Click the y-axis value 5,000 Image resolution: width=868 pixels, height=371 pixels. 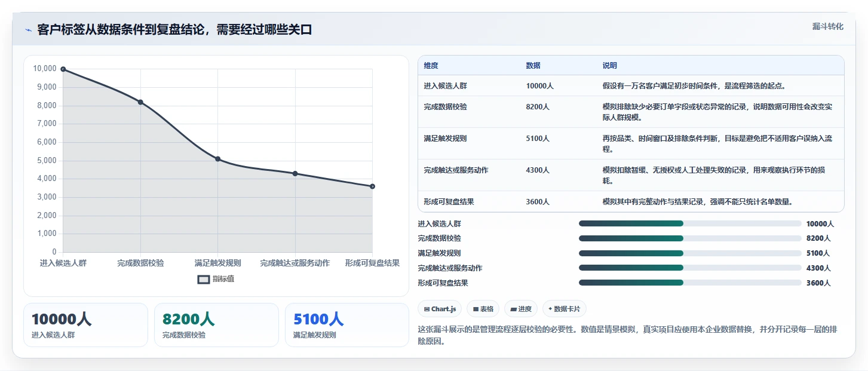tap(47, 161)
